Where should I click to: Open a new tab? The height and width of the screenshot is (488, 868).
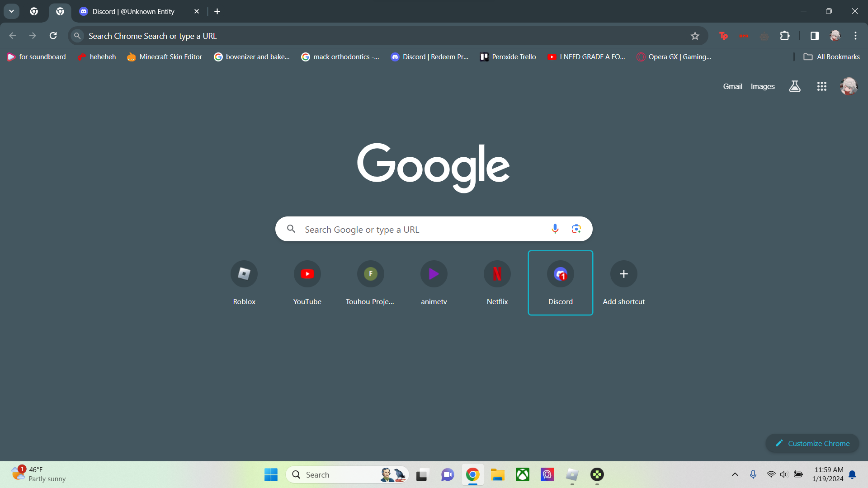pyautogui.click(x=217, y=11)
